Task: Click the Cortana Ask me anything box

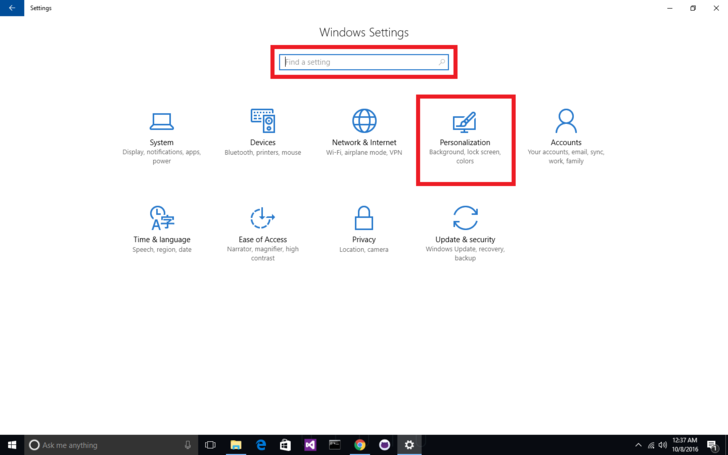Action: 110,445
